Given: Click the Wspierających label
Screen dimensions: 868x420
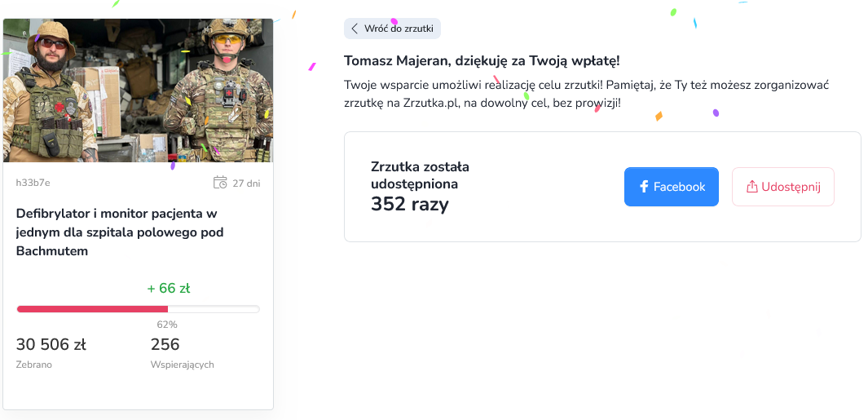Looking at the screenshot, I should pyautogui.click(x=183, y=365).
